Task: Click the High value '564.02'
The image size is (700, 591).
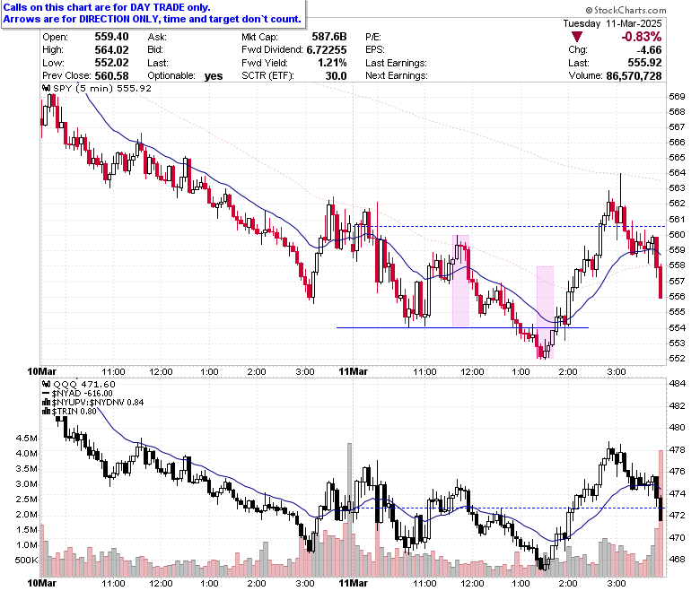Action: (x=111, y=49)
